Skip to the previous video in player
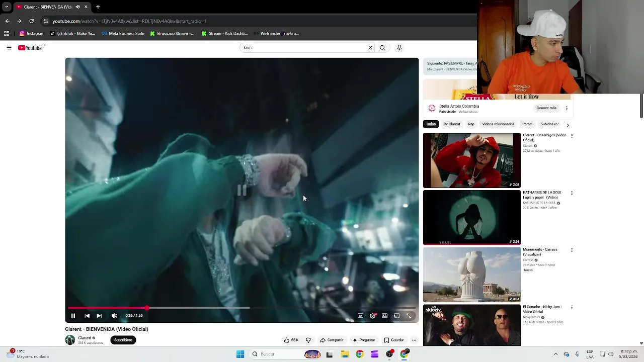Image resolution: width=644 pixels, height=362 pixels. [87, 316]
